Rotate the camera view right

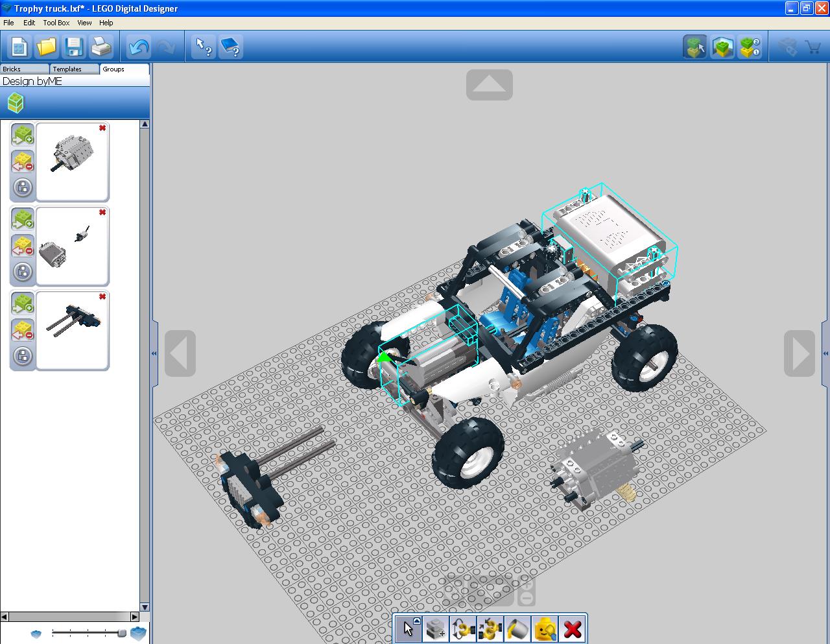[800, 353]
